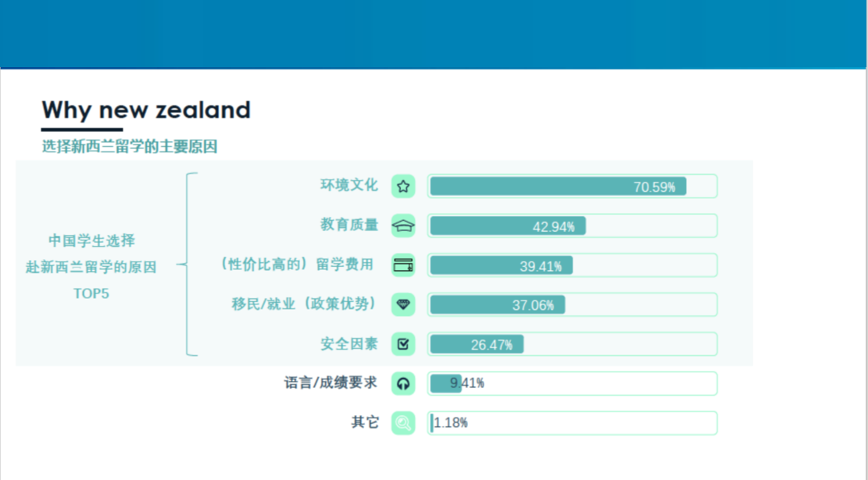The width and height of the screenshot is (868, 480).
Task: Click the graduation cap icon beside 教育质量
Action: tap(403, 226)
